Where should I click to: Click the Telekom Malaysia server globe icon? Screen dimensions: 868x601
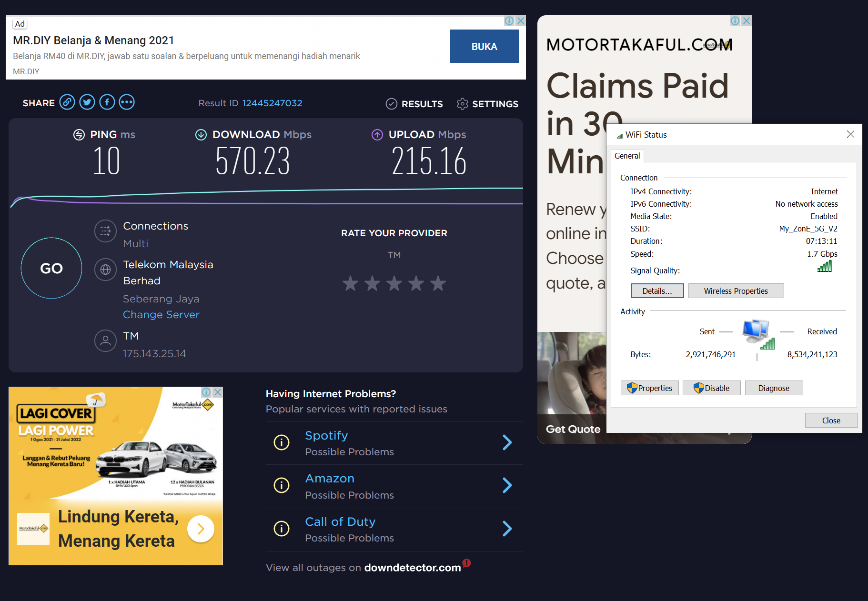click(106, 270)
